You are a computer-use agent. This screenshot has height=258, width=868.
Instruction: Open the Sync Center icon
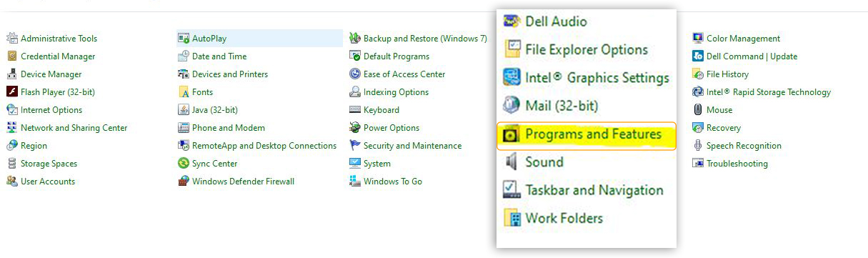[184, 164]
